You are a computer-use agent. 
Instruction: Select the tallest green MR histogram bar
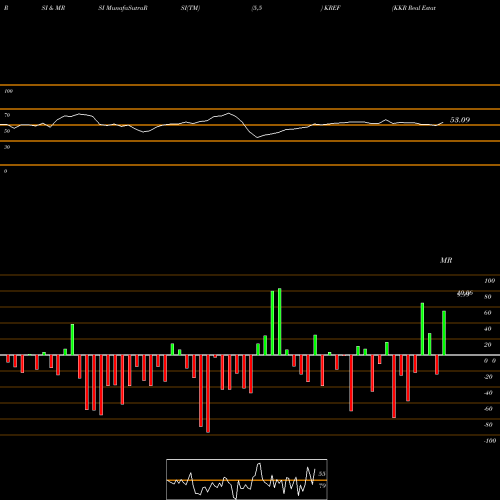tap(280, 322)
